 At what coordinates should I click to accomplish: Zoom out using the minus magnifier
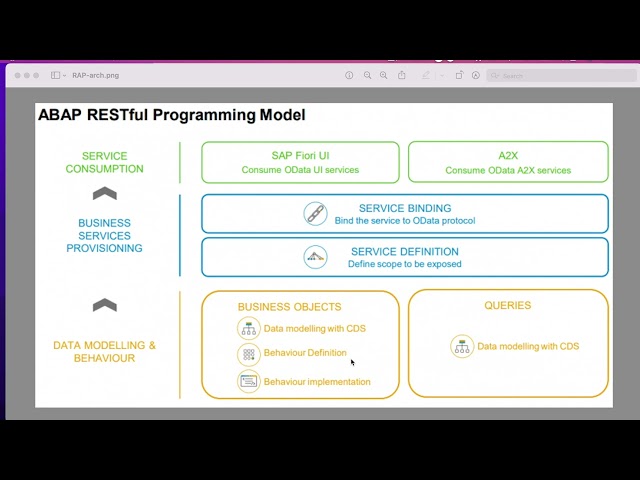(x=367, y=75)
